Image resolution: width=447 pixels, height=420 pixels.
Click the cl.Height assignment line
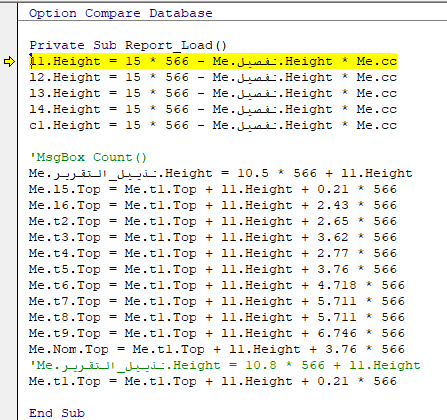(x=213, y=125)
